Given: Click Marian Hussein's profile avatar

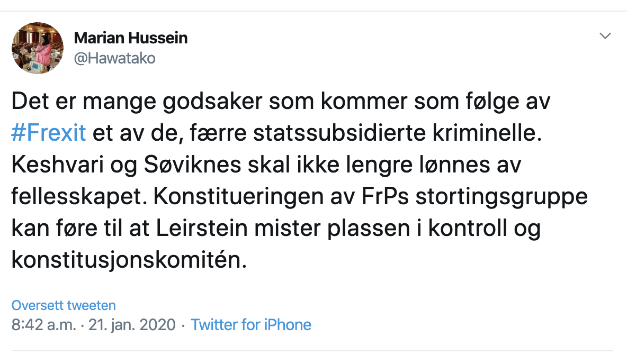Looking at the screenshot, I should tap(38, 48).
